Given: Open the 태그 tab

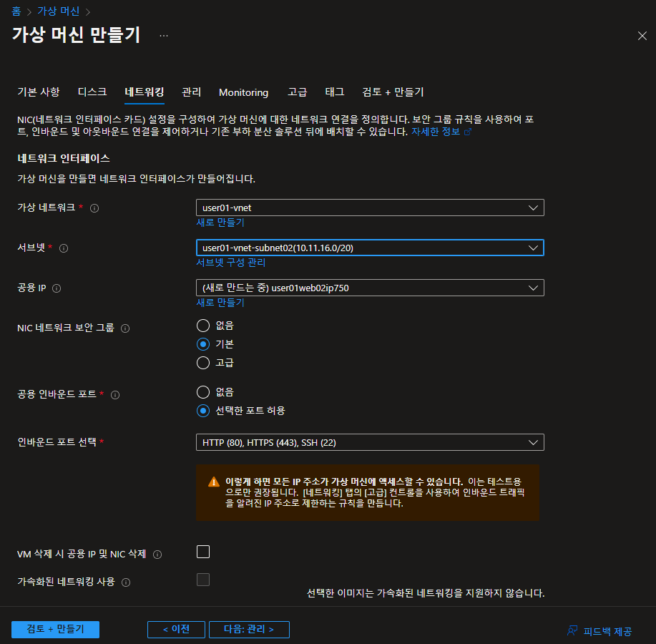Looking at the screenshot, I should [x=335, y=92].
